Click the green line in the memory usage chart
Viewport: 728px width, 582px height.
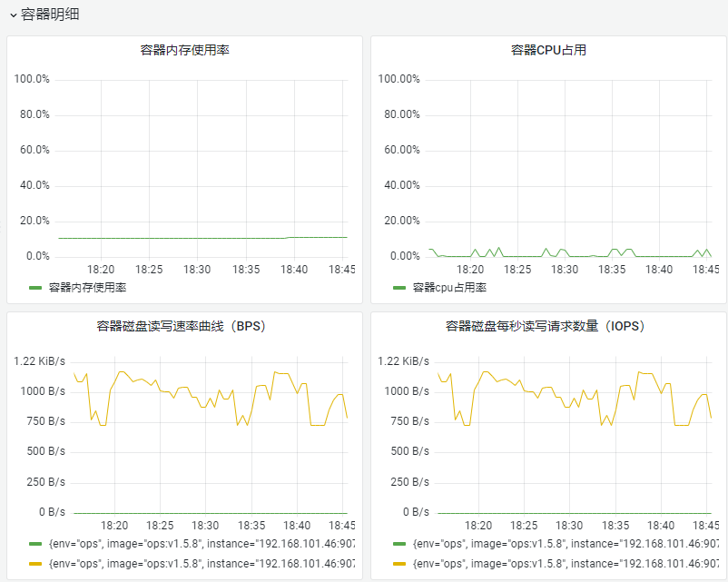point(182,238)
